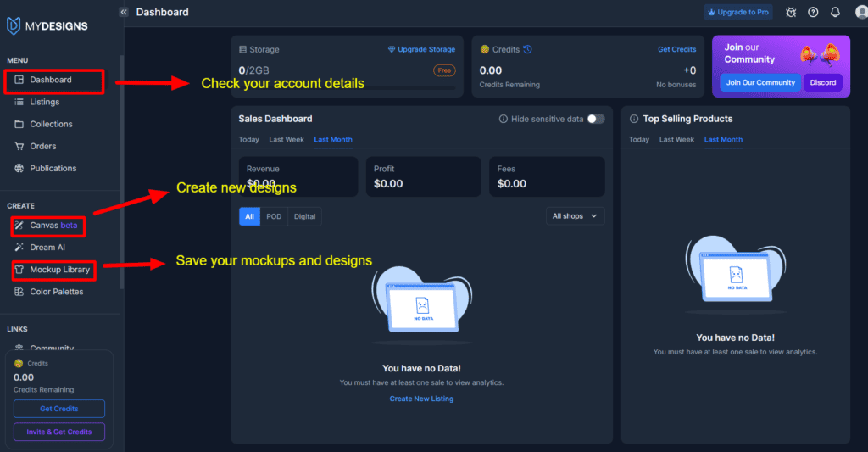Open Color Palettes in sidebar
The height and width of the screenshot is (452, 868).
[x=56, y=292]
